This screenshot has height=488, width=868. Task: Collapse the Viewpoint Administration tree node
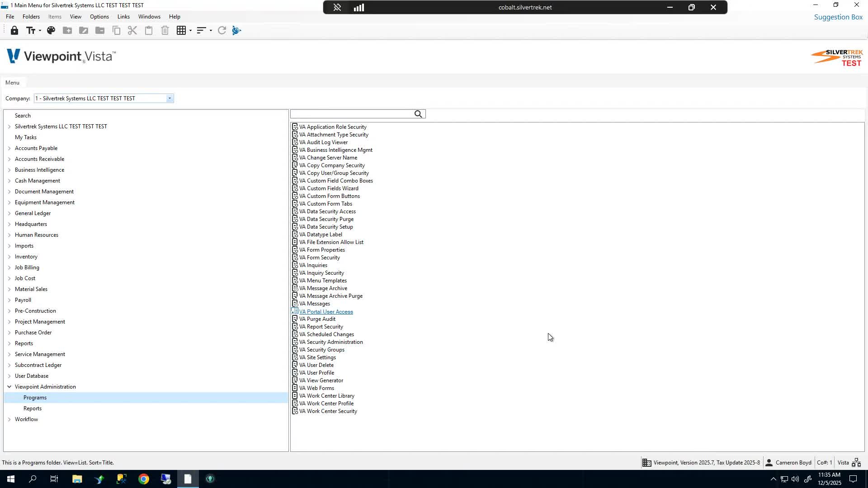click(x=9, y=387)
